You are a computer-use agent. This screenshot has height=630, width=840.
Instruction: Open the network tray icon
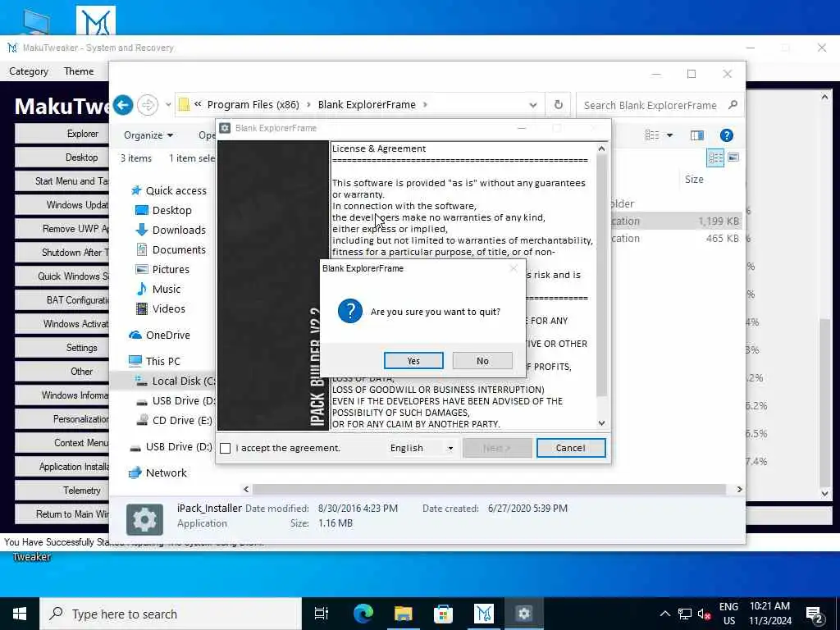(685, 614)
